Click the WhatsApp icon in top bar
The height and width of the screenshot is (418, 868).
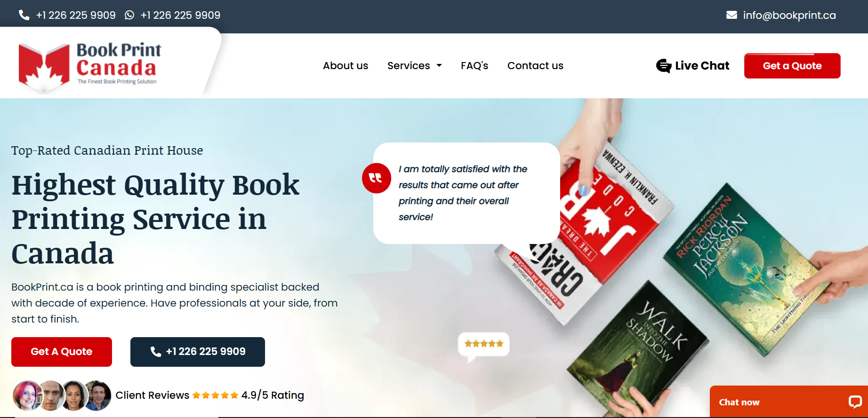tap(129, 15)
